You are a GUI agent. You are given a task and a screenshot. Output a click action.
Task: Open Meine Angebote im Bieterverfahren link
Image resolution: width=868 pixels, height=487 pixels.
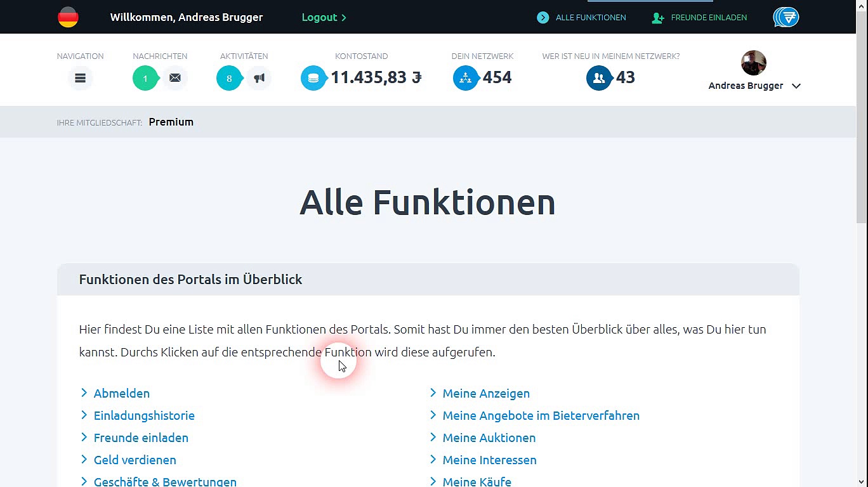tap(541, 415)
